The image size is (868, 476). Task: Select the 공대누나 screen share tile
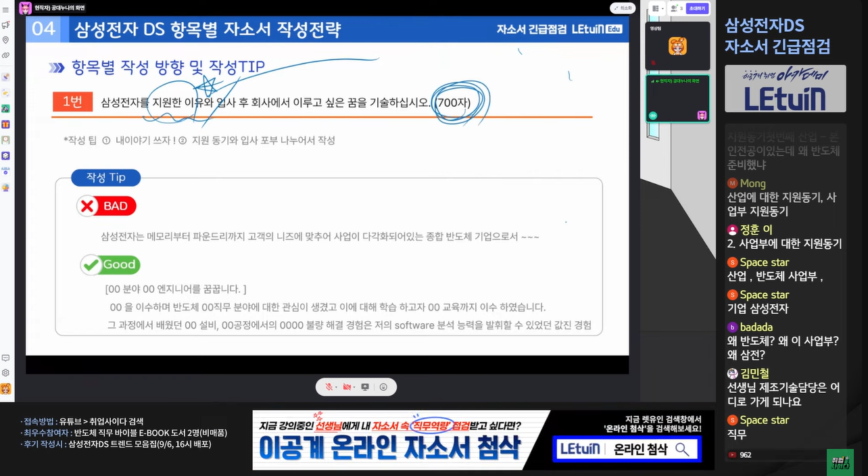click(677, 99)
